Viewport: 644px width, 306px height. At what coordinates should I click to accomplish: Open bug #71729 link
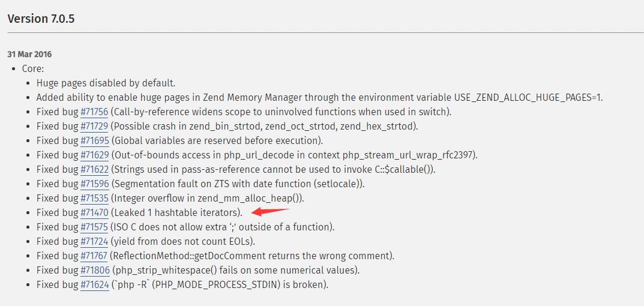(x=95, y=126)
